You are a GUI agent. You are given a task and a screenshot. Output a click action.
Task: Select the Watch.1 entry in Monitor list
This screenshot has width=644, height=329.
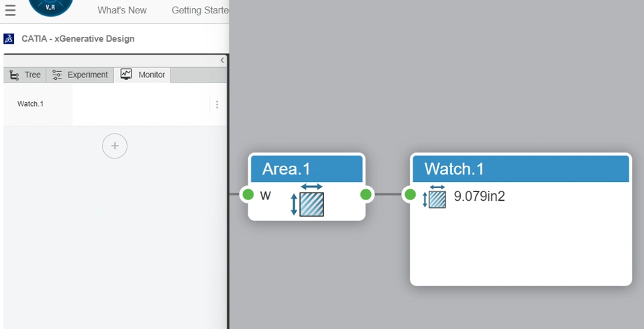click(x=31, y=104)
